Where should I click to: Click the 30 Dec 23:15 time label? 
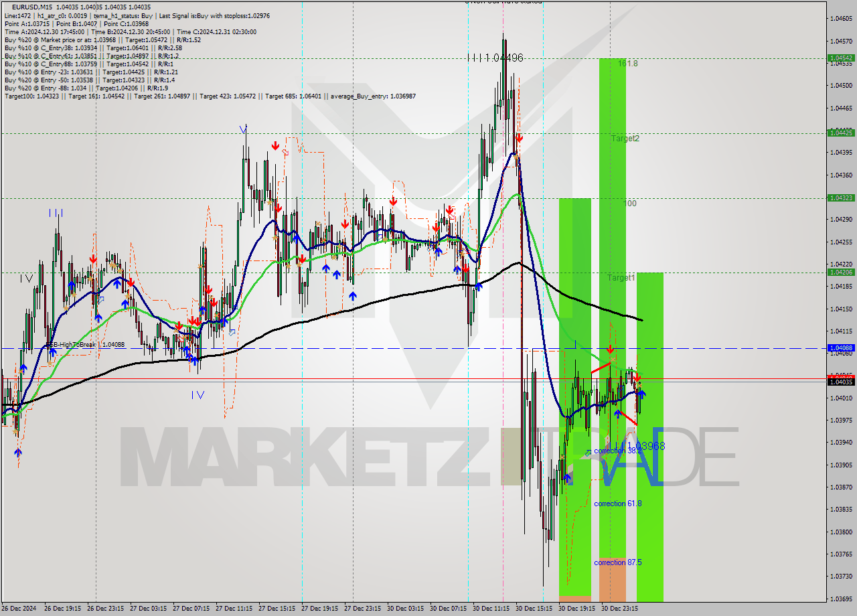click(x=619, y=609)
